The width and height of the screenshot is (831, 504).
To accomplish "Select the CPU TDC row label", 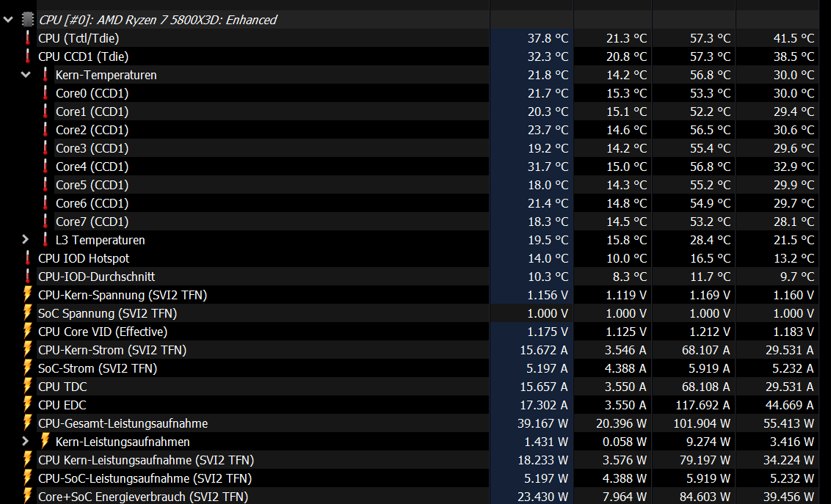I will 62,387.
